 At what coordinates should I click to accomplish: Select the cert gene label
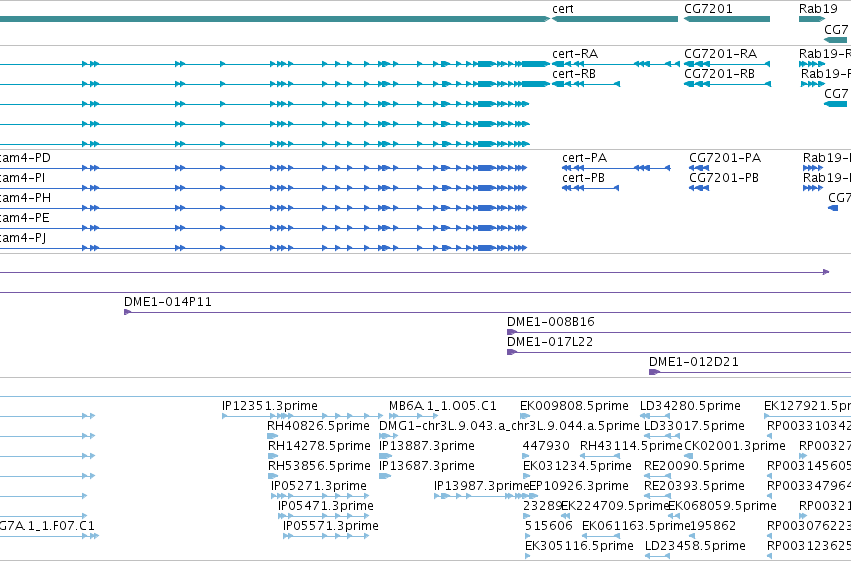click(x=563, y=9)
